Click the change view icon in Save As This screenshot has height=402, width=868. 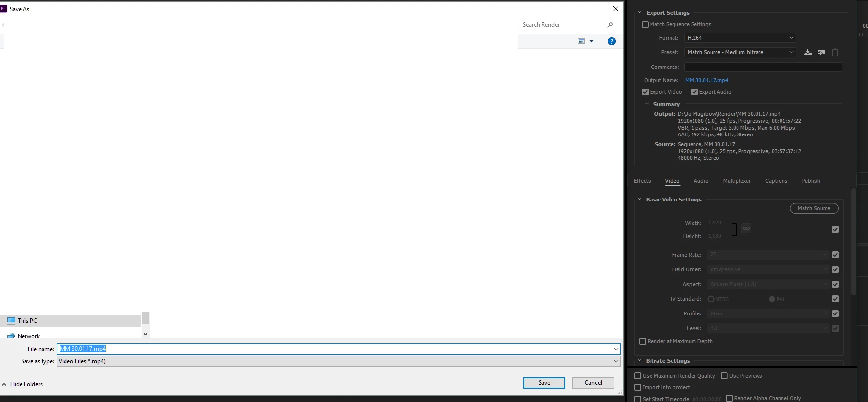coord(581,41)
